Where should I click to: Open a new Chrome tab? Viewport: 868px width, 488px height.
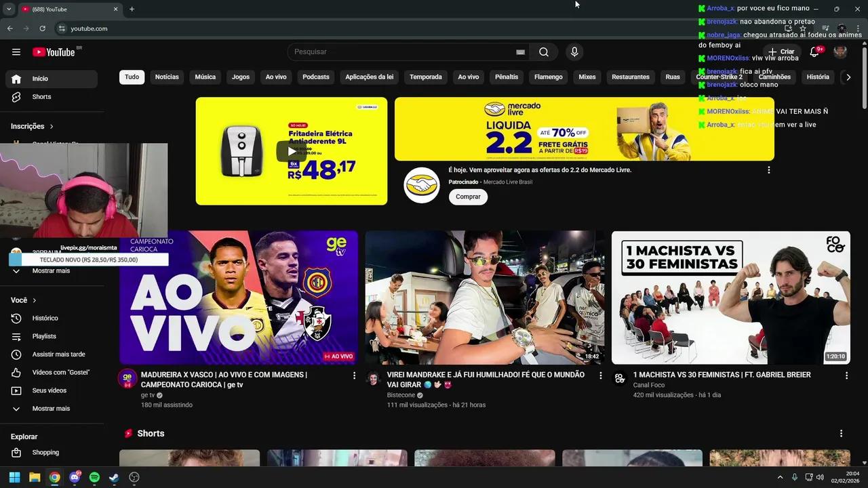point(132,9)
